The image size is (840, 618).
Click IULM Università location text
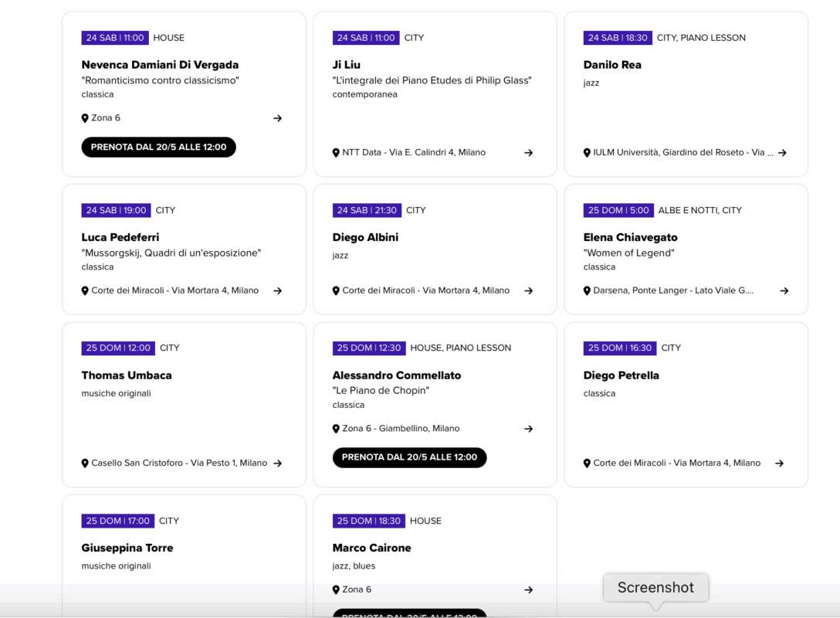tap(682, 153)
